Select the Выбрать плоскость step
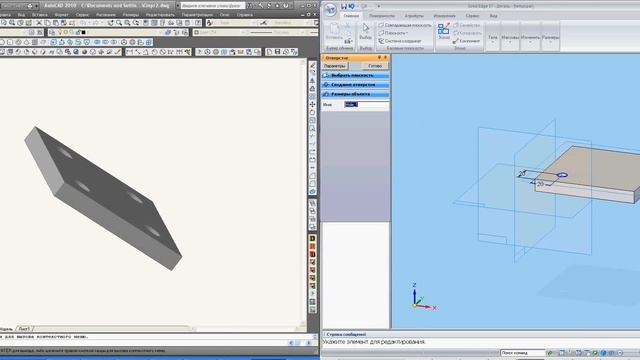This screenshot has height=360, width=640. pyautogui.click(x=356, y=76)
